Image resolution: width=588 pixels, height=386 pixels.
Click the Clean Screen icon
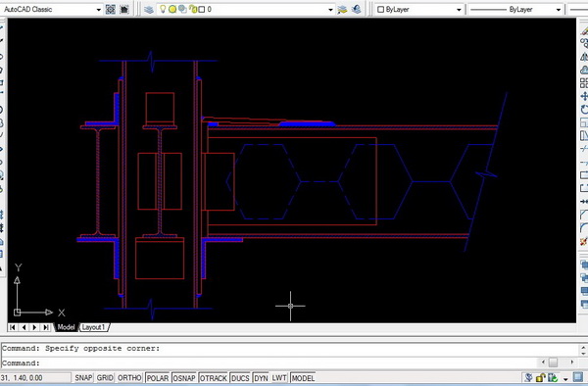[x=578, y=377]
